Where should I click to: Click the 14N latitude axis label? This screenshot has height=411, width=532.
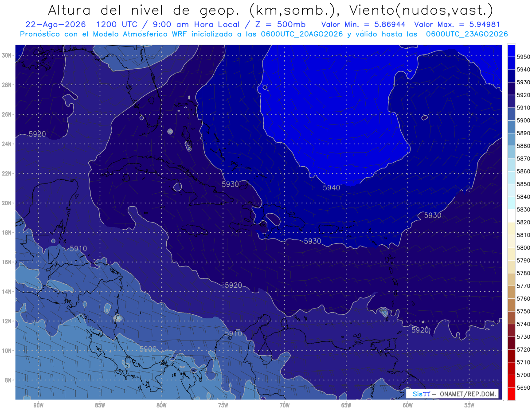7,291
